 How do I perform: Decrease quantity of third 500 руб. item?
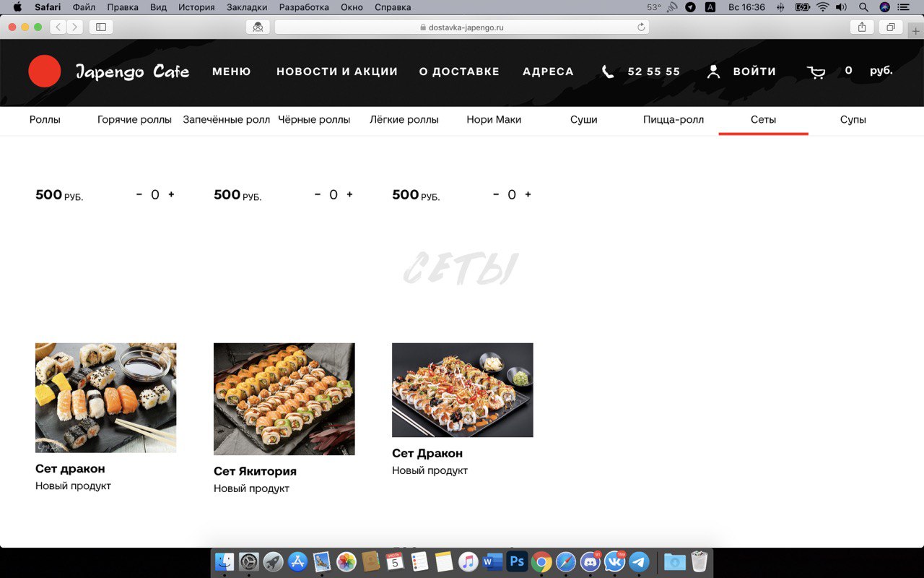click(496, 194)
